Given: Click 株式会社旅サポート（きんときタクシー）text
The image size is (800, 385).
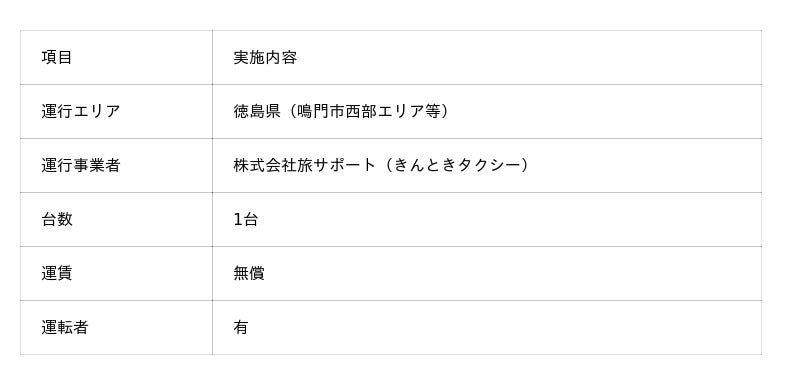Looking at the screenshot, I should pyautogui.click(x=381, y=165).
